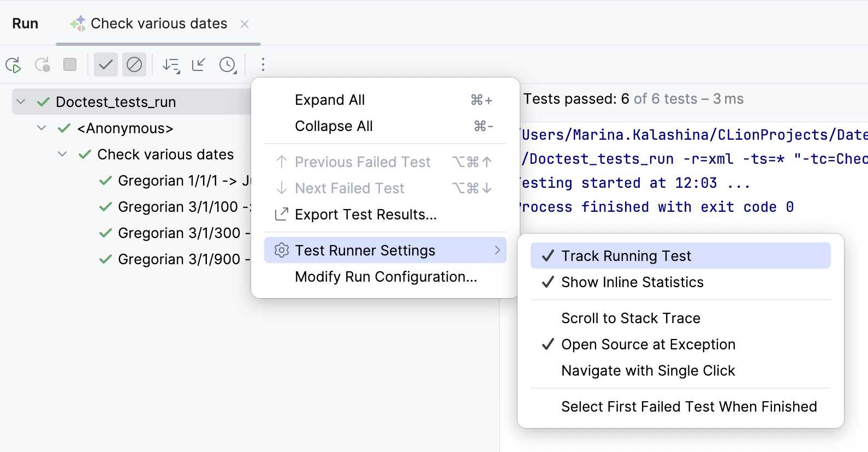Image resolution: width=868 pixels, height=452 pixels.
Task: Rerun the Check various dates tests
Action: click(x=14, y=64)
